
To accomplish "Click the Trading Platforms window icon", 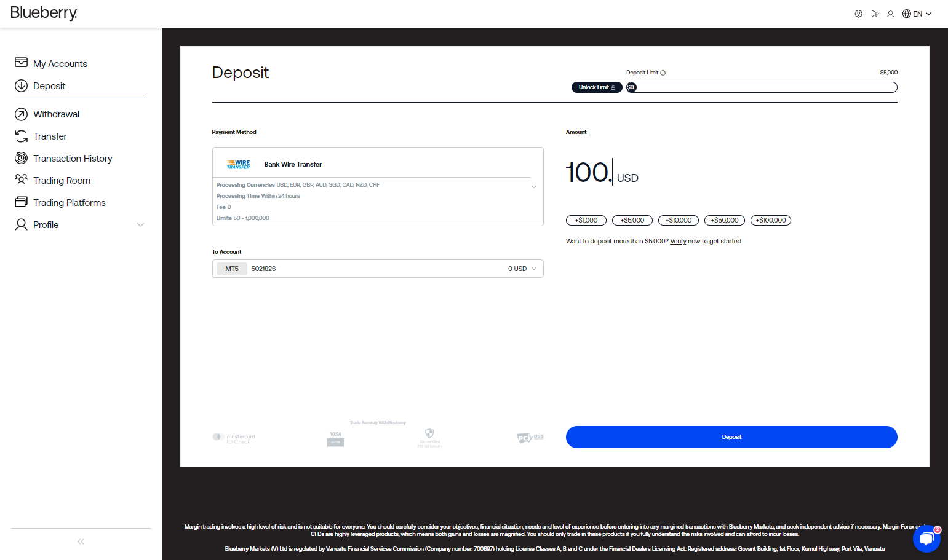I will click(21, 202).
